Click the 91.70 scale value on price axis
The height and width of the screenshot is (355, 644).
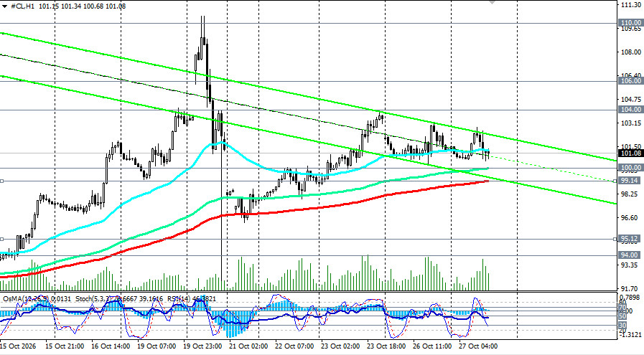630,289
